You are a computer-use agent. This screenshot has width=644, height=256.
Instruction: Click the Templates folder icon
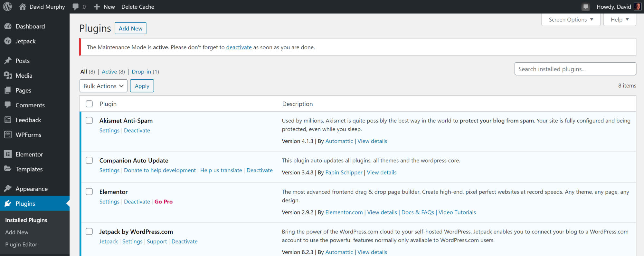click(x=8, y=169)
